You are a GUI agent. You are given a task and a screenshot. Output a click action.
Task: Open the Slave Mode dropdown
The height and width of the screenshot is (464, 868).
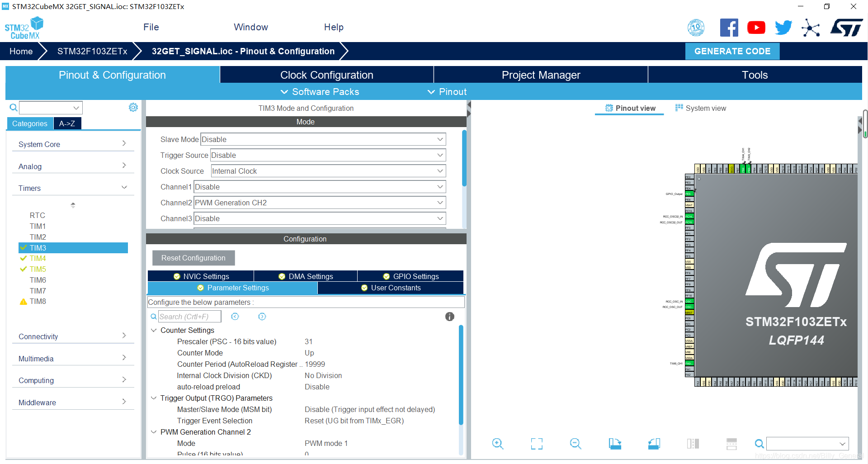click(323, 139)
